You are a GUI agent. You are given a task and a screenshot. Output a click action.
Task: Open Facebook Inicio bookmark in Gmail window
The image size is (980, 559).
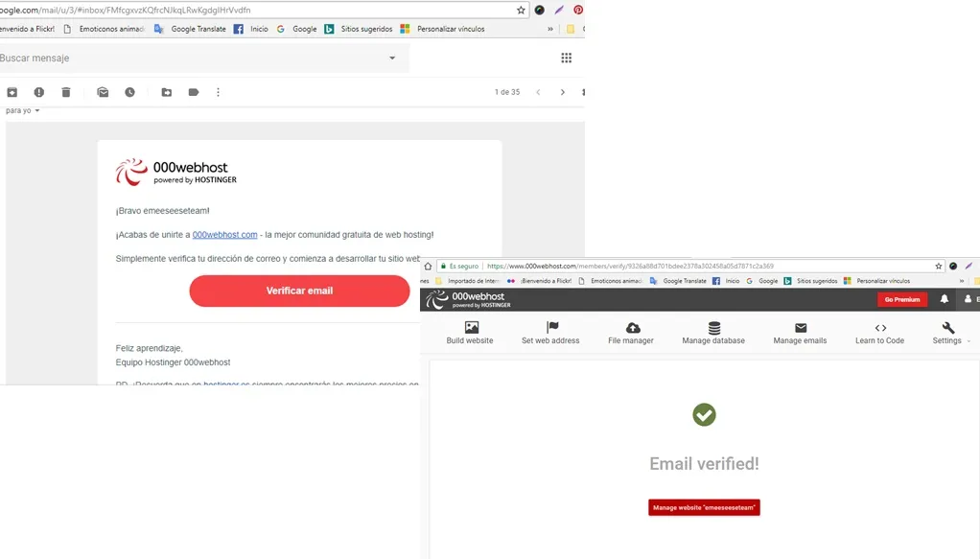(250, 29)
